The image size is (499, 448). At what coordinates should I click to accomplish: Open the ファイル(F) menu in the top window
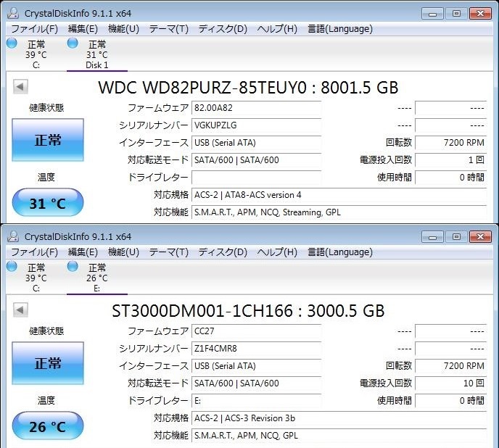34,29
